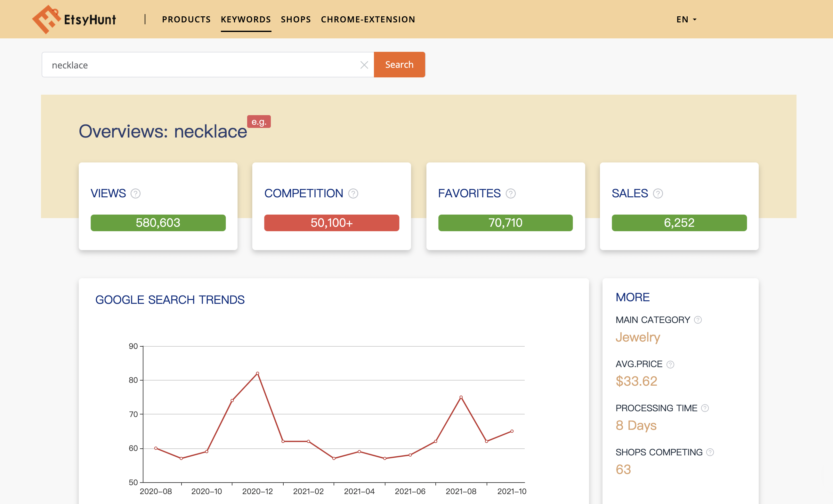833x504 pixels.
Task: Click the Favorites help icon
Action: click(x=511, y=193)
